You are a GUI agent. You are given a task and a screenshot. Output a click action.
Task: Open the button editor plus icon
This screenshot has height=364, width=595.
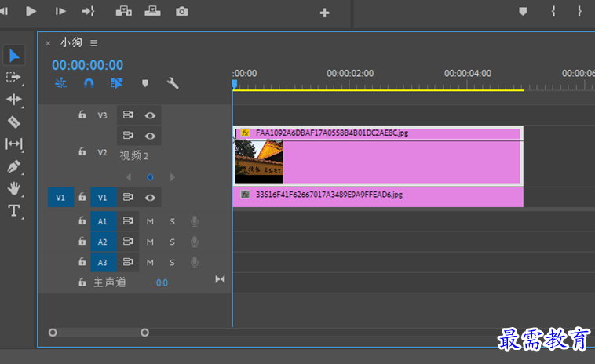pos(324,13)
